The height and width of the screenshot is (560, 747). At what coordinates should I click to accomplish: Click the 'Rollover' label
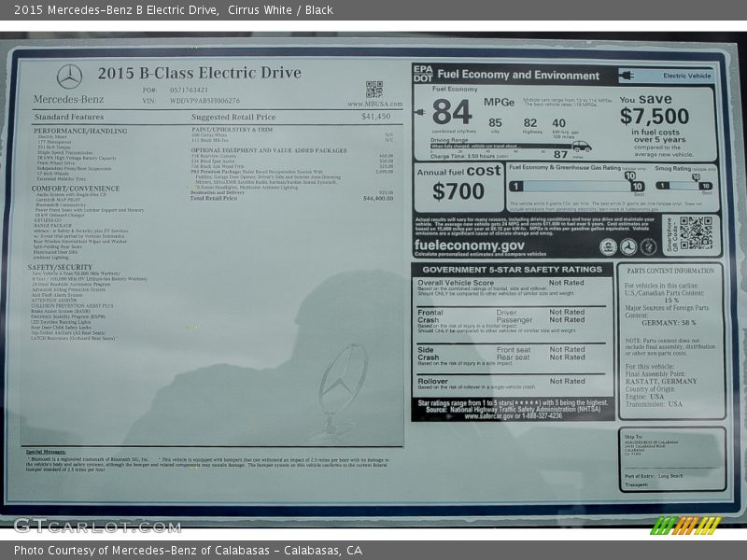pyautogui.click(x=432, y=382)
